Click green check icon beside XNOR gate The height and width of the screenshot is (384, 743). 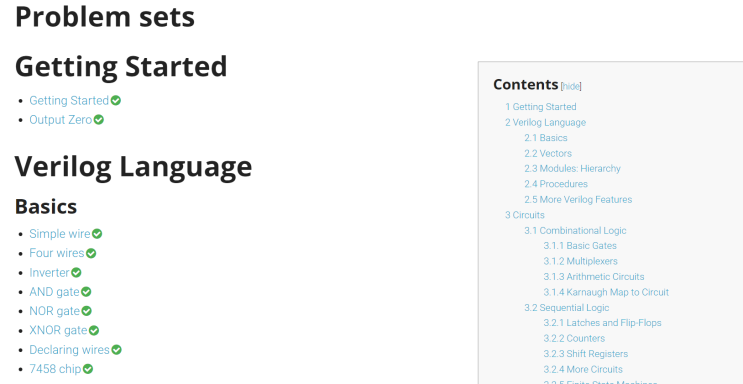click(x=94, y=330)
